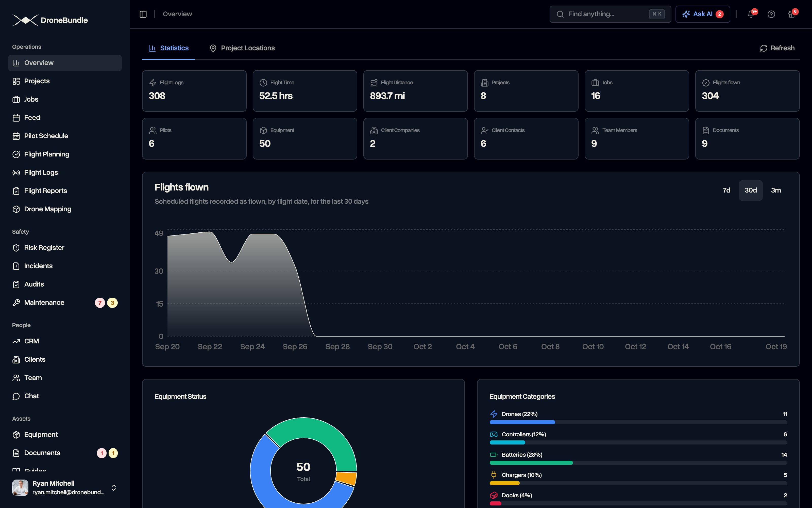812x508 pixels.
Task: Select the 30d chart range
Action: tap(751, 190)
